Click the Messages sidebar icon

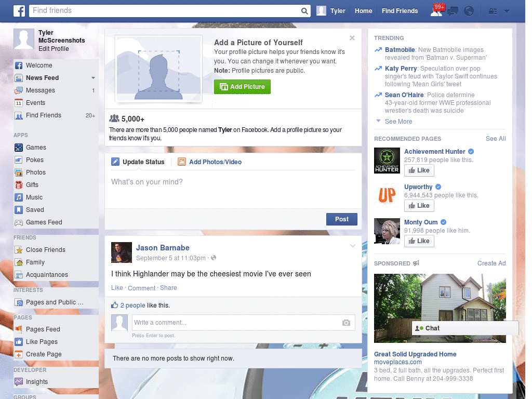(19, 90)
